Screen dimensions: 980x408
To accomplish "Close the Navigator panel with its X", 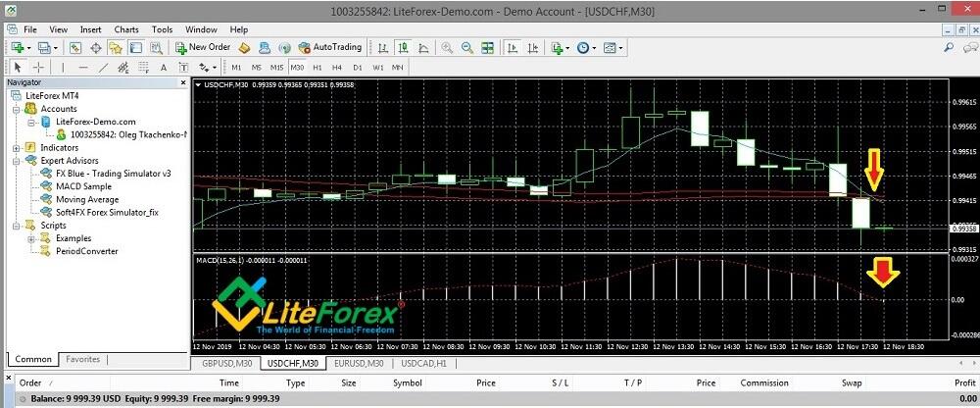I will tap(183, 82).
